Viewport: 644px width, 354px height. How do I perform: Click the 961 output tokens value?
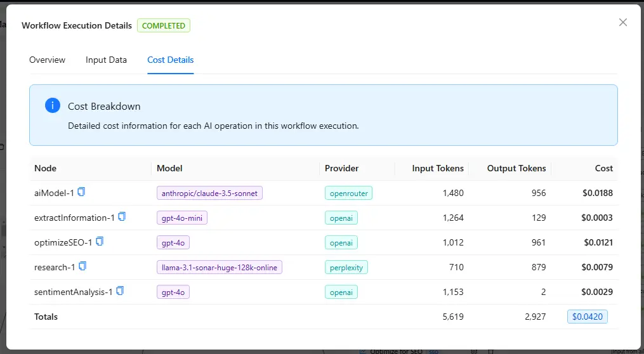click(x=539, y=243)
